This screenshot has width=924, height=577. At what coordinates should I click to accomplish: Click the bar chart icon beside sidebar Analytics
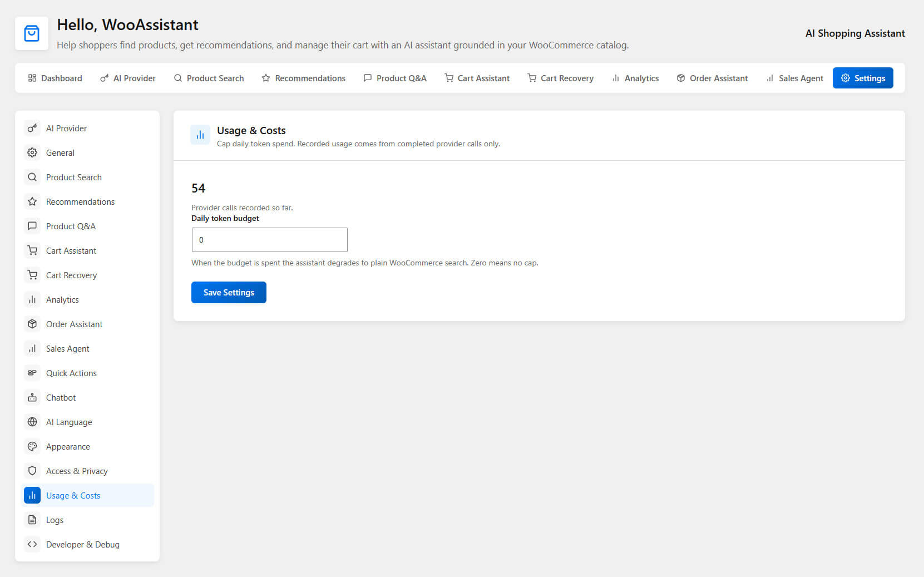coord(32,299)
